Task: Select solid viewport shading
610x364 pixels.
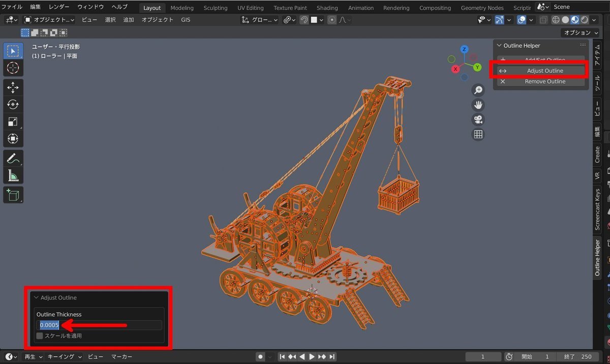Action: point(565,20)
